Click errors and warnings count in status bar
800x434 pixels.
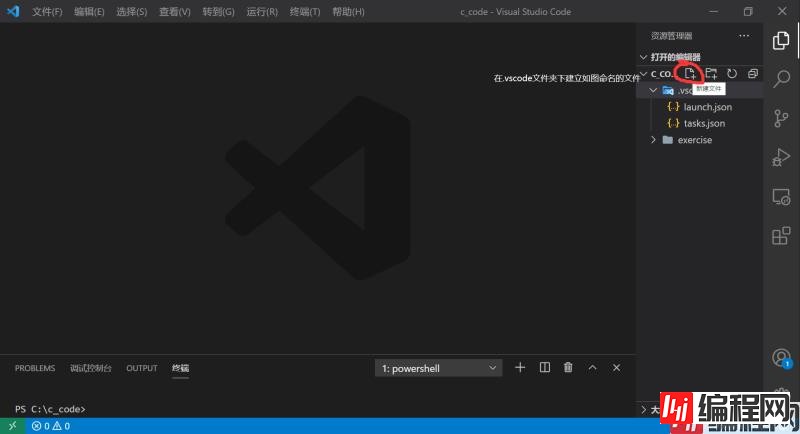(x=50, y=426)
